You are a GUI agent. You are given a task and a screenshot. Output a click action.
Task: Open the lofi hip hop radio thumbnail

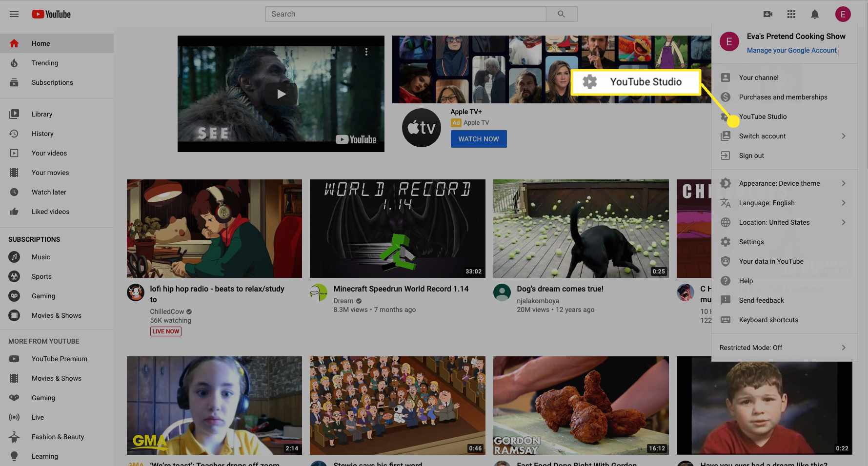pos(214,229)
